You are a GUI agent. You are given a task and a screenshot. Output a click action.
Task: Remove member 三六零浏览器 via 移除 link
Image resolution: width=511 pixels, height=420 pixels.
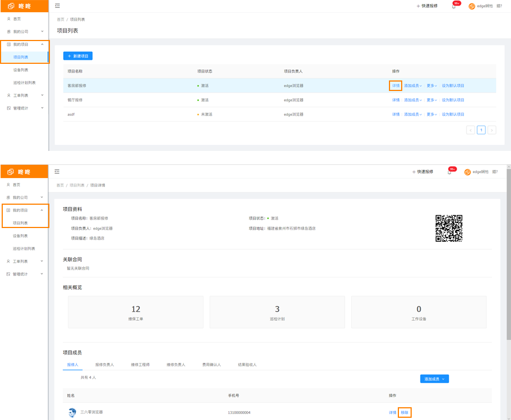pos(404,412)
